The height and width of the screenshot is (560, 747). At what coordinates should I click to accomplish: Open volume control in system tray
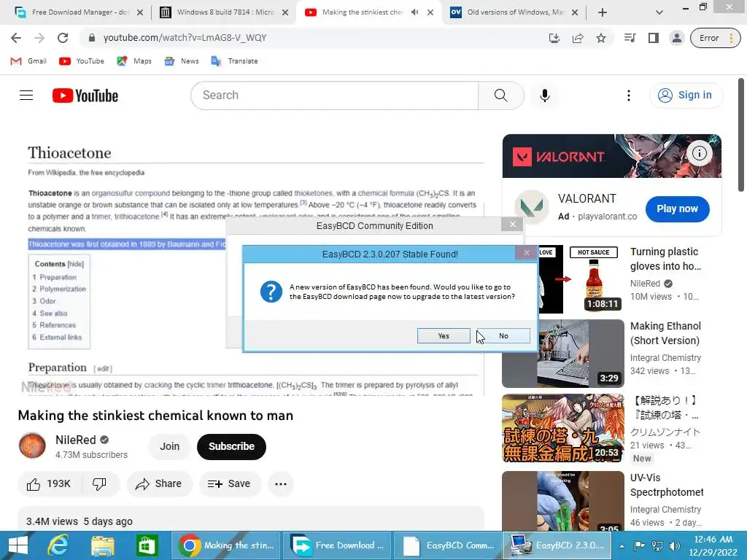coord(674,545)
